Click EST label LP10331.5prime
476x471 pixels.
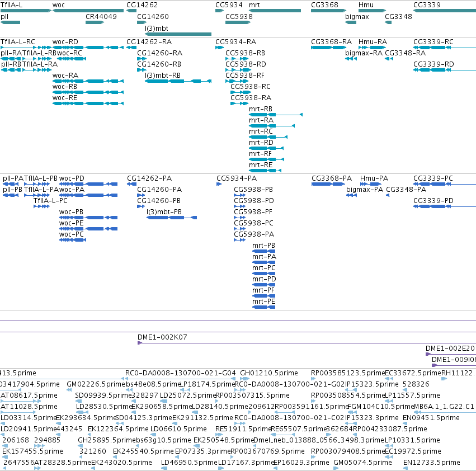pos(412,440)
